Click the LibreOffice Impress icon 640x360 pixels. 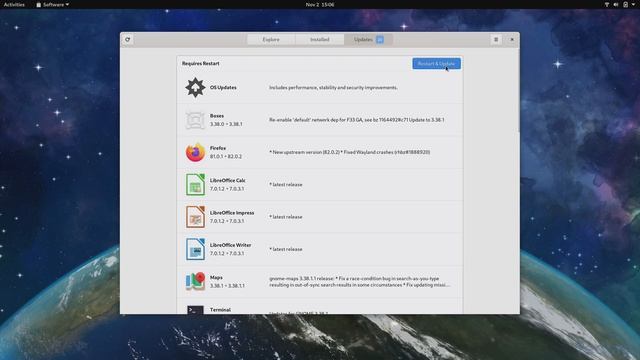coord(195,217)
